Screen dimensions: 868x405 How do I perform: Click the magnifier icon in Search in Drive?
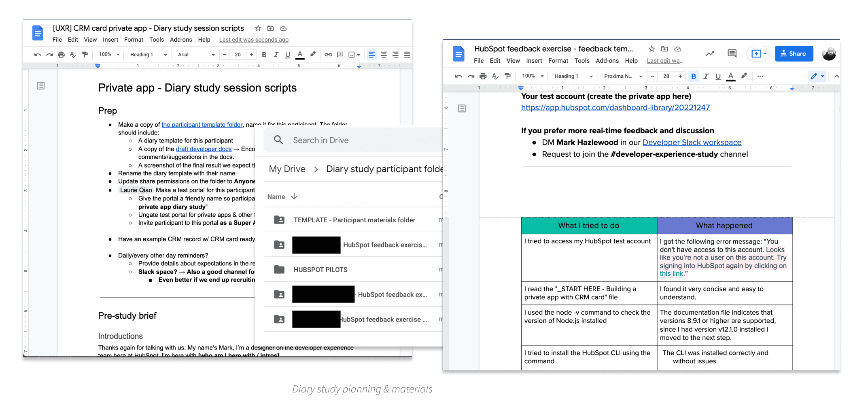(278, 140)
